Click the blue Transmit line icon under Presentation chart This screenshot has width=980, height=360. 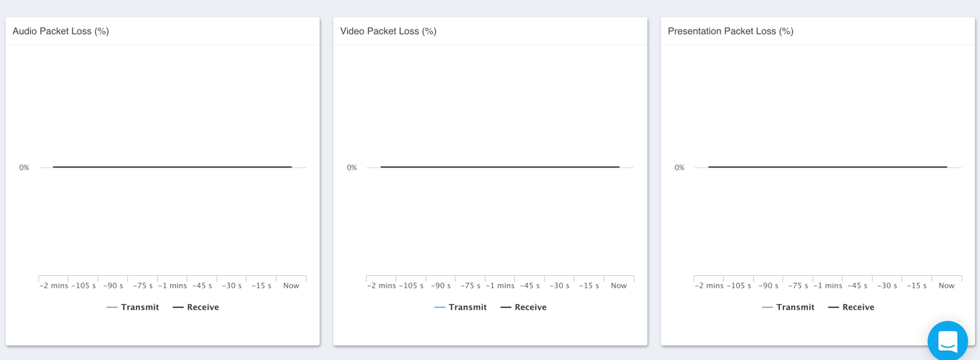point(768,307)
